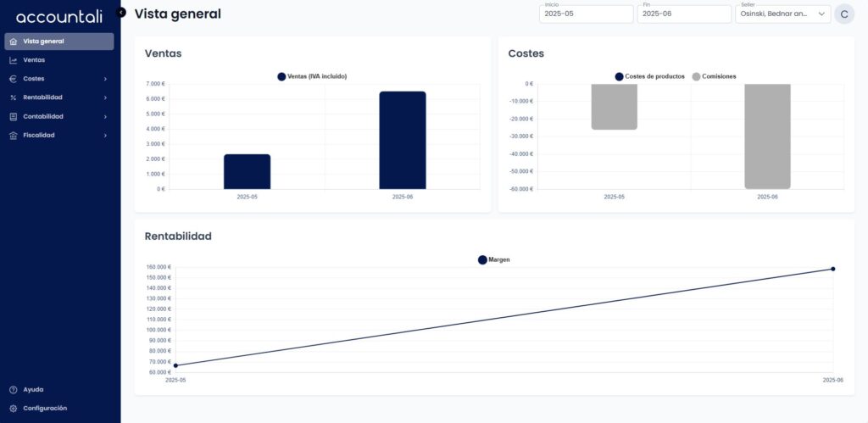The image size is (868, 423).
Task: Click the ledger icon beside Contabilidad
Action: (14, 116)
